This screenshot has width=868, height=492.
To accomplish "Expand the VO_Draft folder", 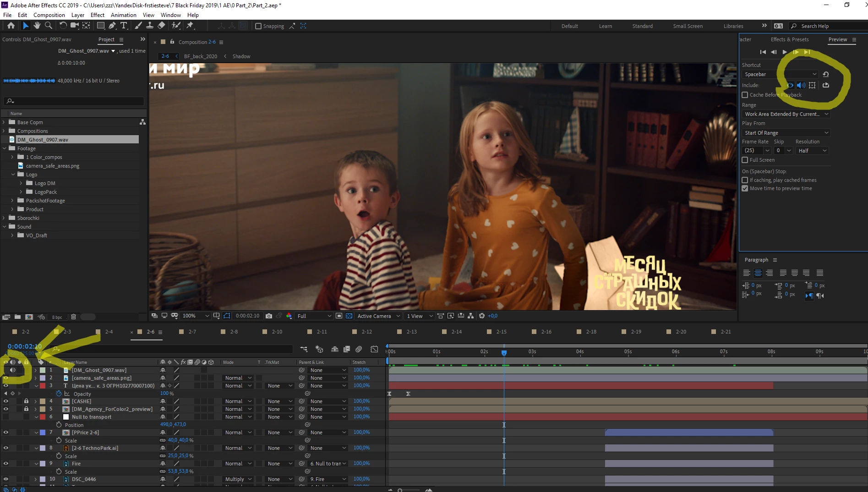I will [x=12, y=235].
